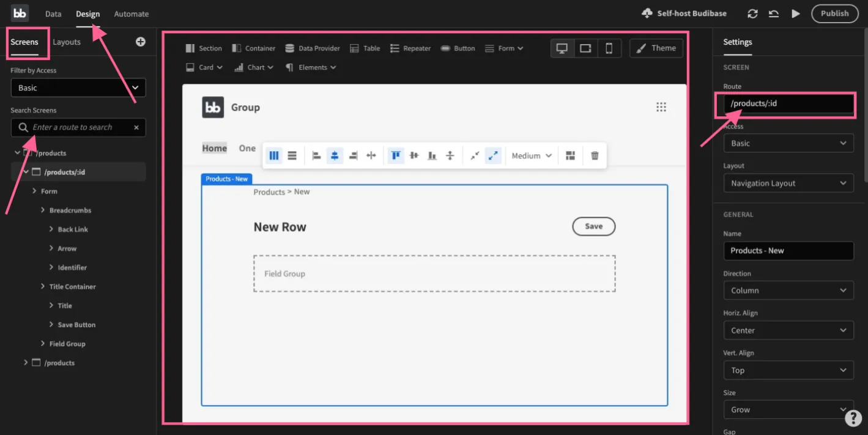Click in the Search Screens field
Screen dimensions: 868x435
click(78, 127)
